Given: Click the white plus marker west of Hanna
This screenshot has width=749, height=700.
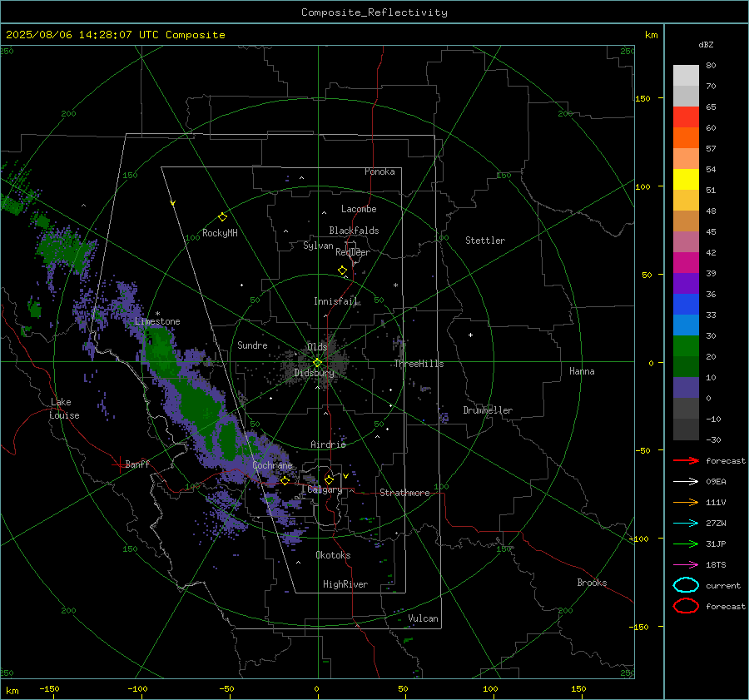Looking at the screenshot, I should 470,335.
